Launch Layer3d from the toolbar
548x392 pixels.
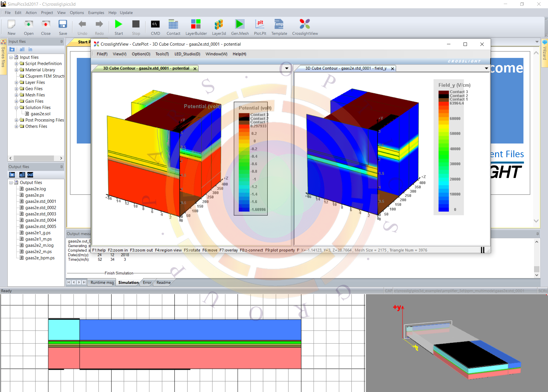point(219,27)
